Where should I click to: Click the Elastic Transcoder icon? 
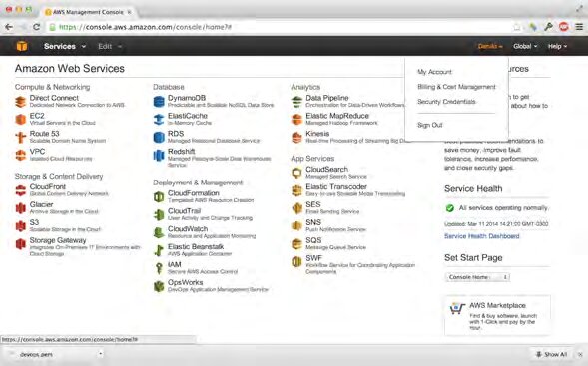click(x=297, y=190)
